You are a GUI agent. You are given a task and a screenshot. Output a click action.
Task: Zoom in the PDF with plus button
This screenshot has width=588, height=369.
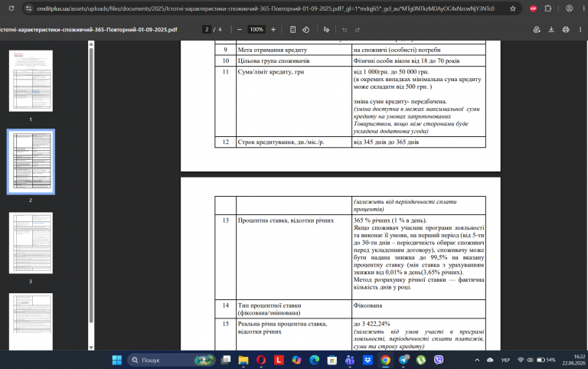click(273, 29)
